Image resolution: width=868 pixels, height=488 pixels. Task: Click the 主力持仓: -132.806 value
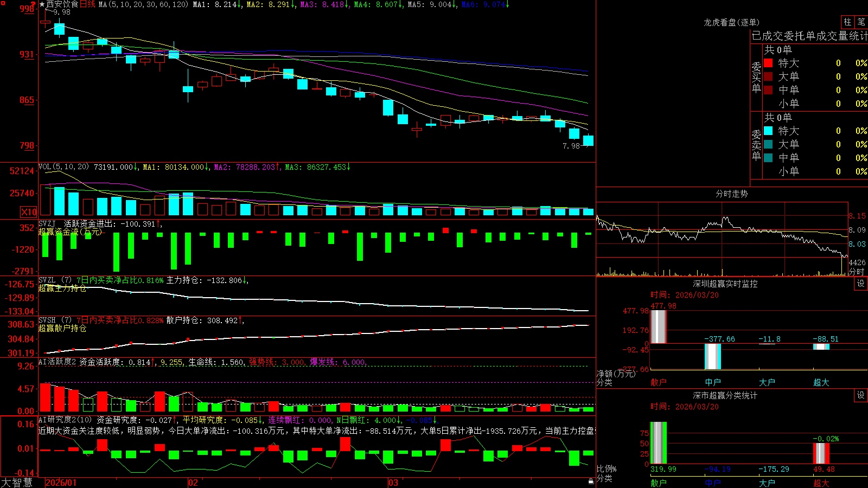[x=204, y=280]
